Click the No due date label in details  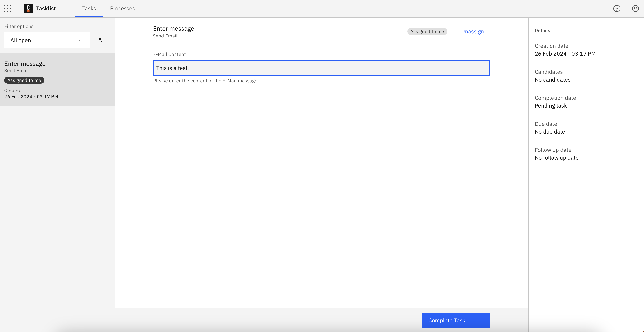pos(550,131)
